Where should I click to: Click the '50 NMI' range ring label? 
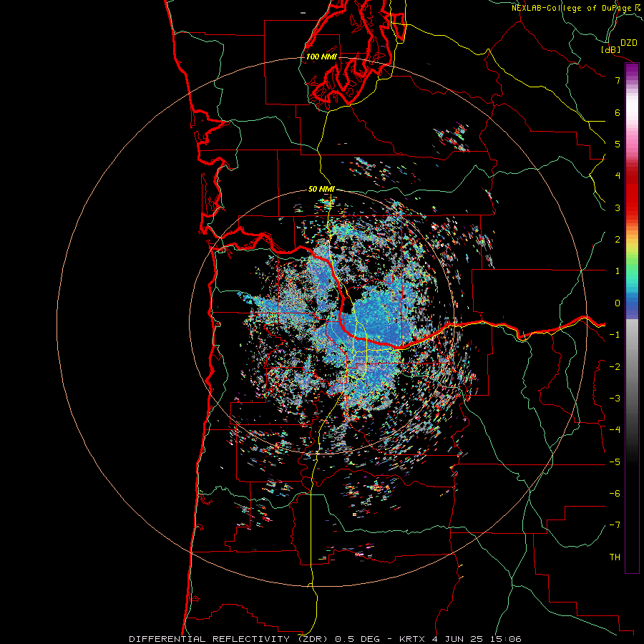321,189
